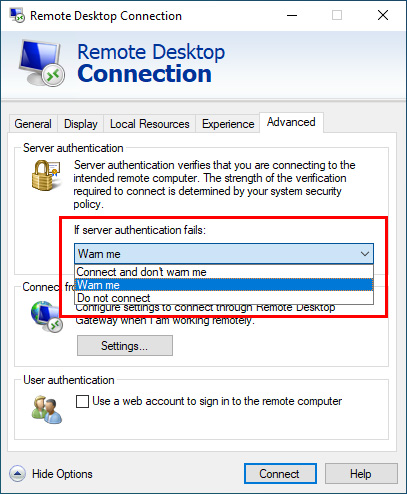
Task: Open gateway Settings button
Action: click(125, 346)
